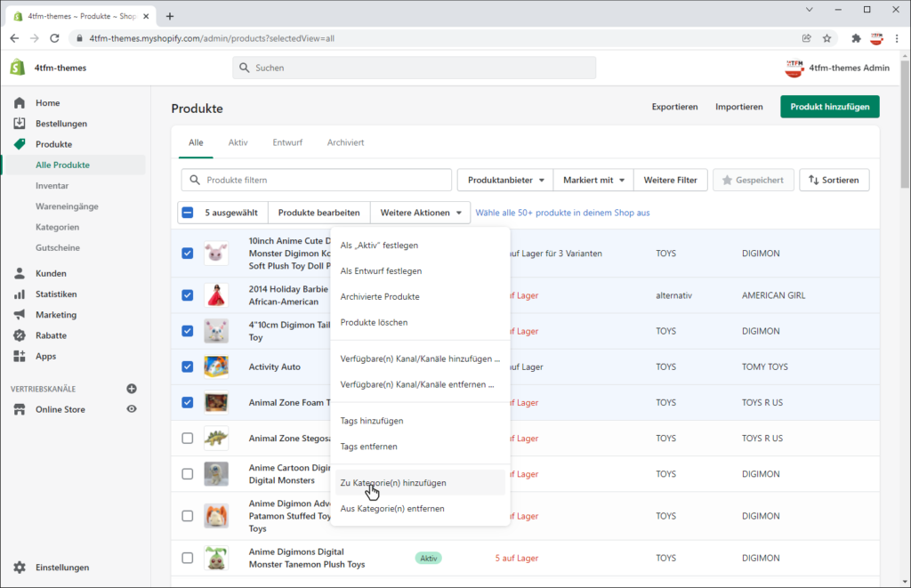This screenshot has height=588, width=911.
Task: Select 'Tags hinzufügen' from the menu
Action: point(371,421)
